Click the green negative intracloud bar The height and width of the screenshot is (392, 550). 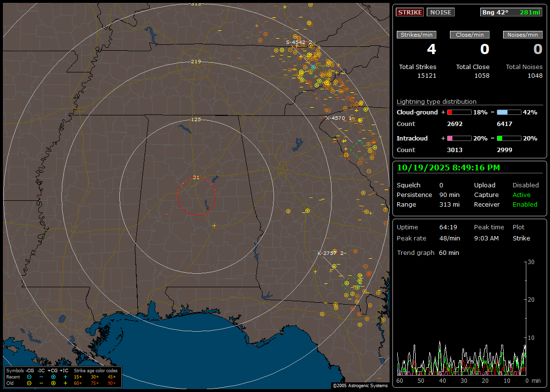click(x=509, y=138)
